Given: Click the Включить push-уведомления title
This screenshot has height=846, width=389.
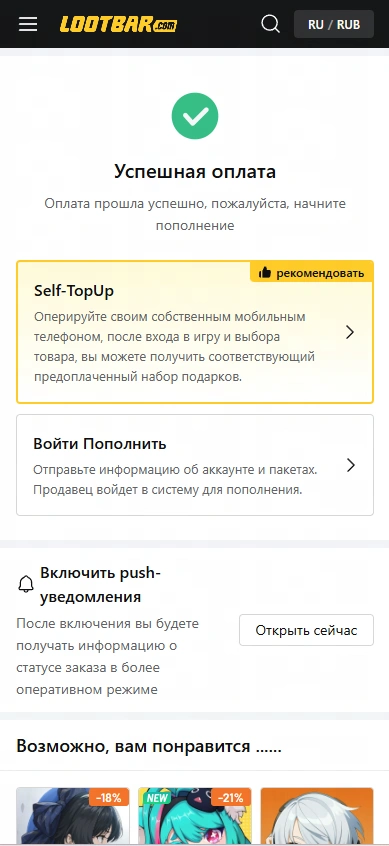Looking at the screenshot, I should point(100,585).
